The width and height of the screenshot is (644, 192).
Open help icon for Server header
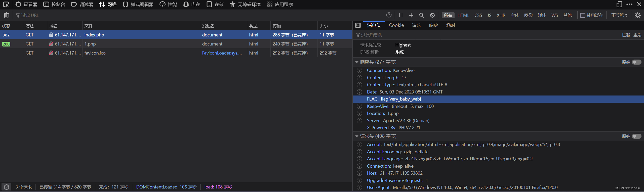pyautogui.click(x=359, y=121)
